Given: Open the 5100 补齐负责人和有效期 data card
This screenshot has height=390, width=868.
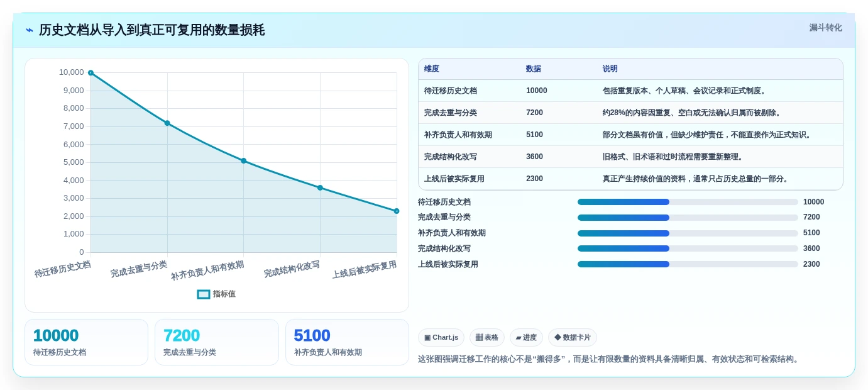Looking at the screenshot, I should pos(347,342).
